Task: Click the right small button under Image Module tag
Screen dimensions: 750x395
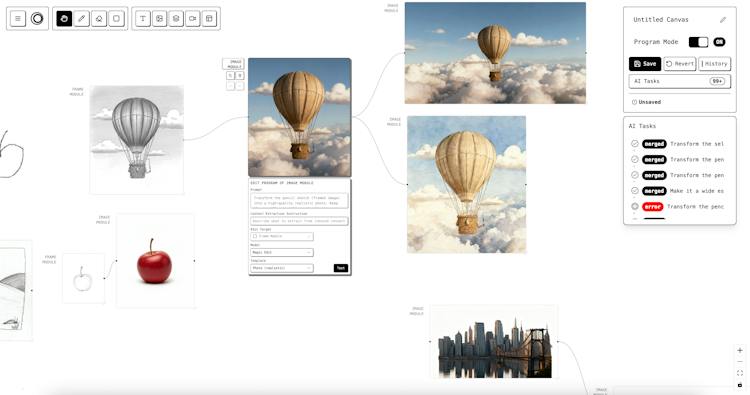Action: (240, 76)
